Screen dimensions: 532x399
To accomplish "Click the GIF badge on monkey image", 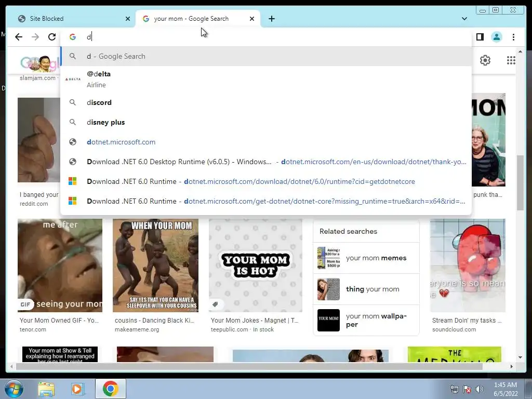I will pos(25,304).
